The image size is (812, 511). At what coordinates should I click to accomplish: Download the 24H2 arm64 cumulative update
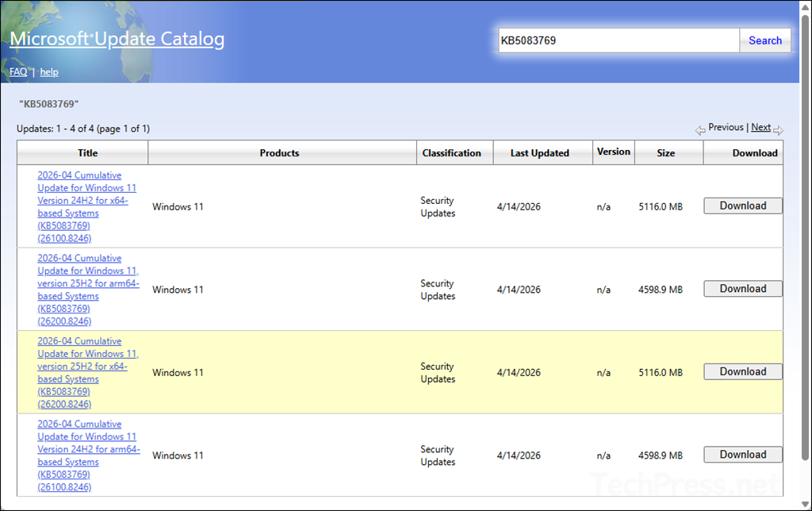click(x=742, y=454)
